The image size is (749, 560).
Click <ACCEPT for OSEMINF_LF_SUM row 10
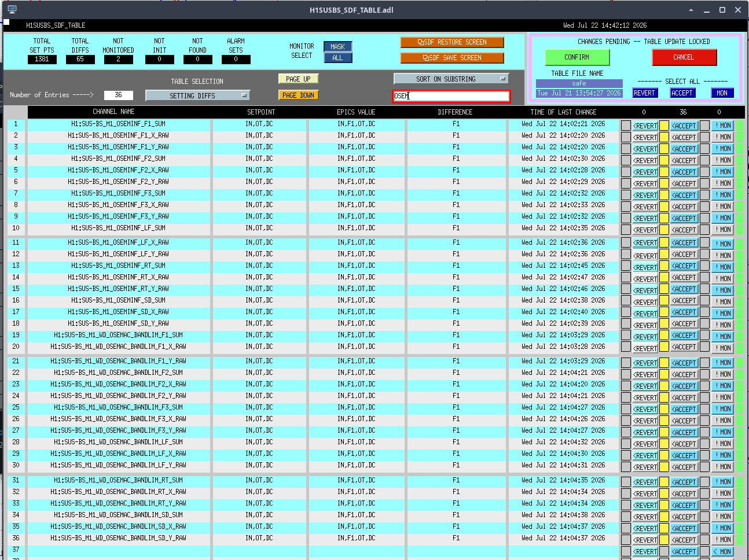pyautogui.click(x=684, y=230)
